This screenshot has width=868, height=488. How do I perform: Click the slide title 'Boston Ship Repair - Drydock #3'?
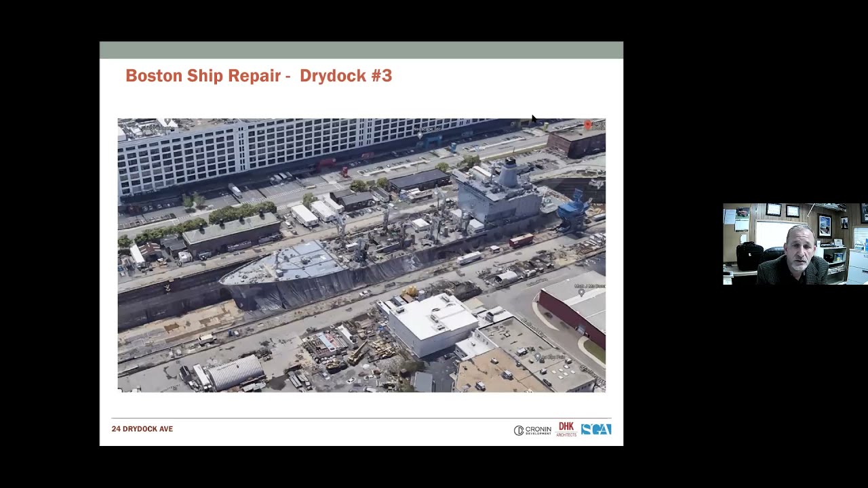tap(258, 76)
